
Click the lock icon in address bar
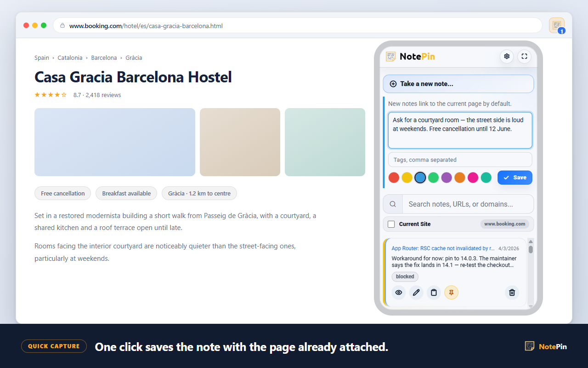point(62,26)
